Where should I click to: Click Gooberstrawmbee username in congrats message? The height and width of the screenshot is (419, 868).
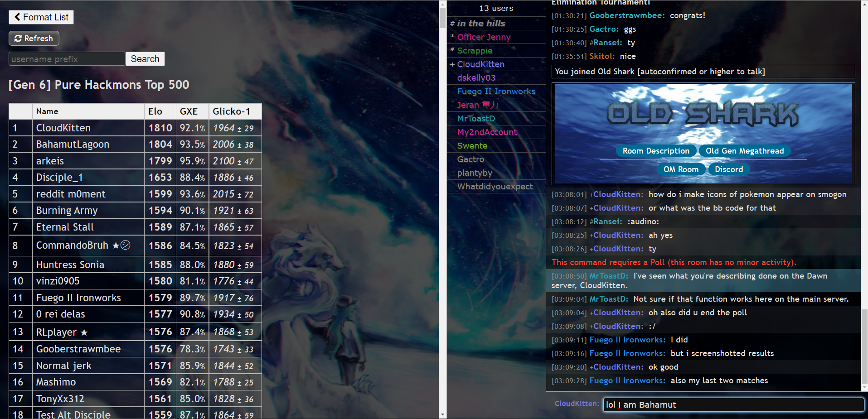(x=627, y=15)
